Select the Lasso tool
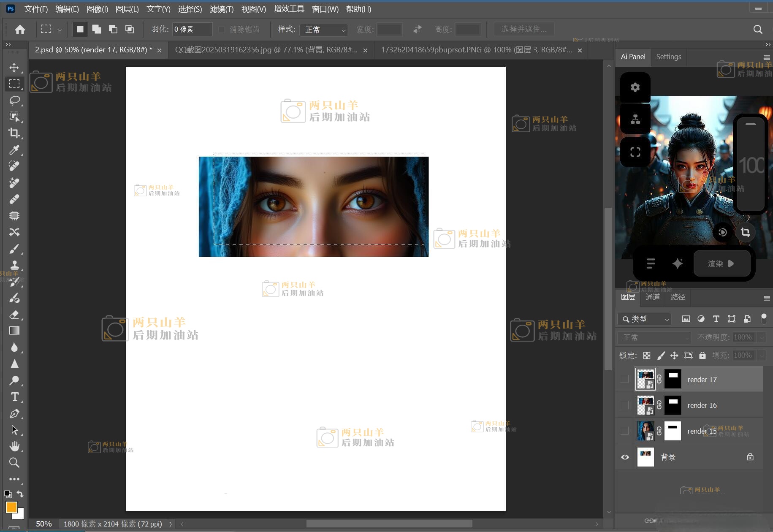Image resolution: width=773 pixels, height=532 pixels. (x=14, y=100)
